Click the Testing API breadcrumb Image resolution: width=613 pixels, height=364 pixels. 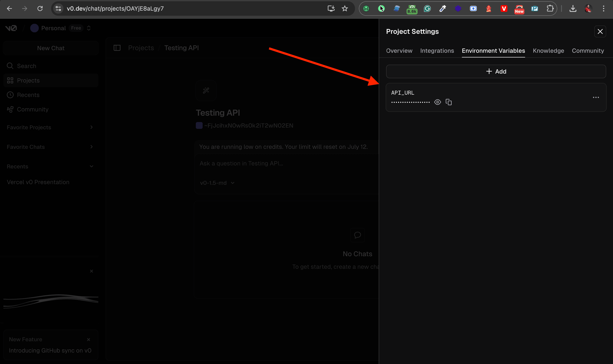coord(181,48)
